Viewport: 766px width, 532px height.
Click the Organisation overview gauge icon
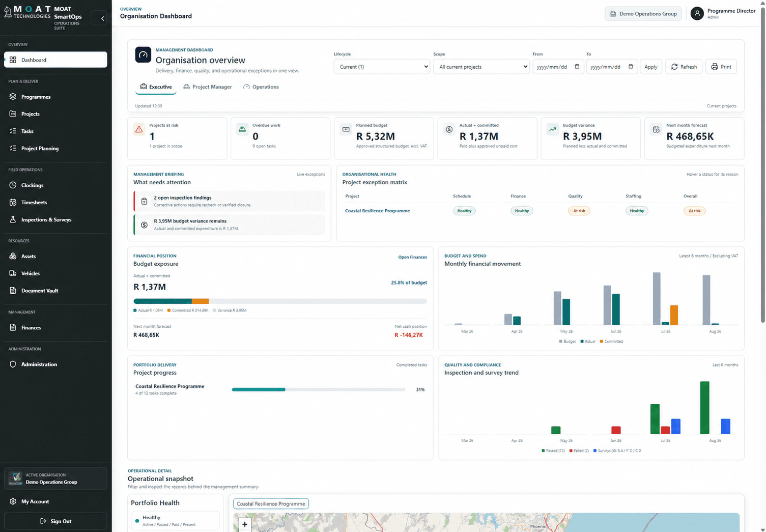coord(143,55)
